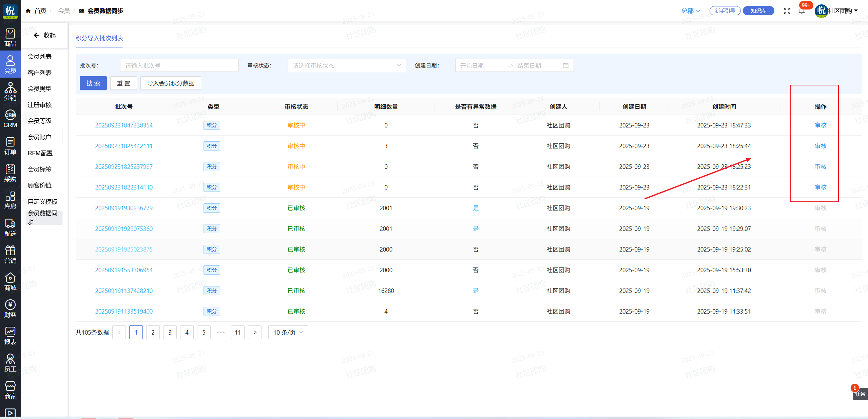Expand the 总部 organization dropdown

click(x=691, y=11)
